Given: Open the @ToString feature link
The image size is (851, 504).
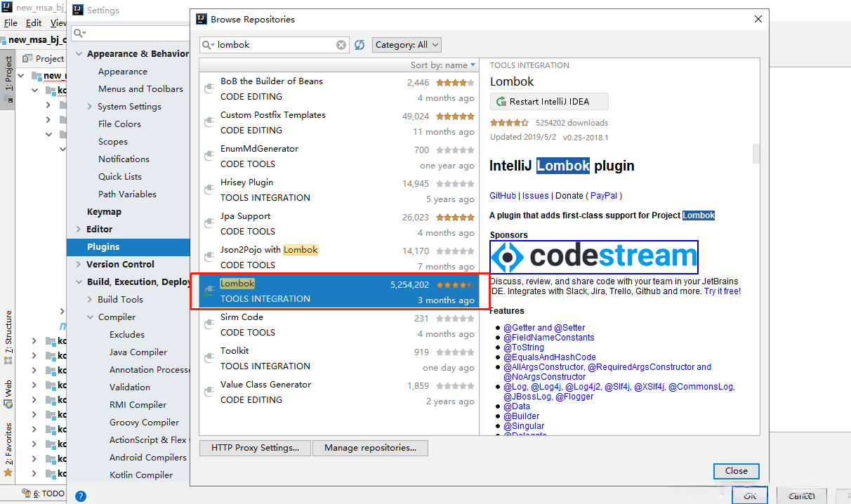Looking at the screenshot, I should [524, 347].
